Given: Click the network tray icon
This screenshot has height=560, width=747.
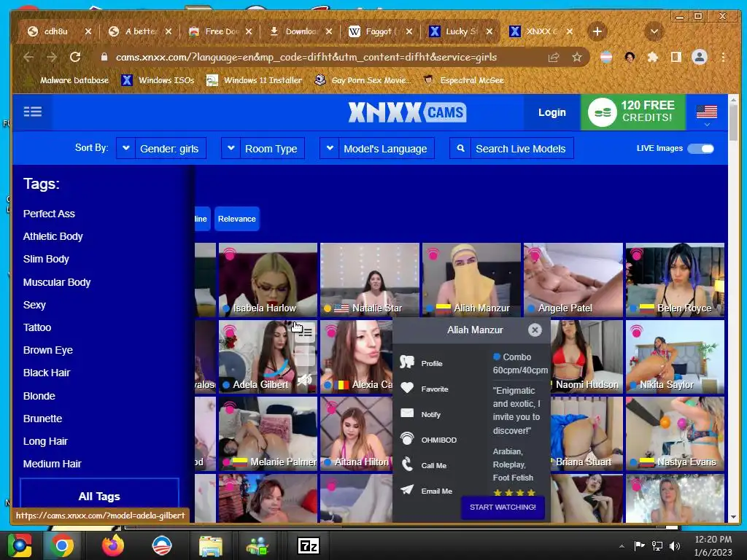Looking at the screenshot, I should [657, 545].
